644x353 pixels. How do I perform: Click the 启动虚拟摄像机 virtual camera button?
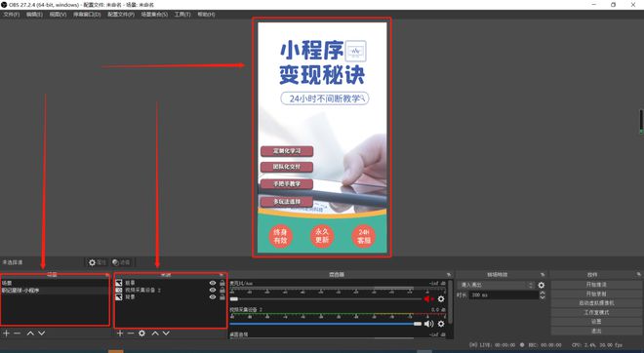[x=596, y=303]
